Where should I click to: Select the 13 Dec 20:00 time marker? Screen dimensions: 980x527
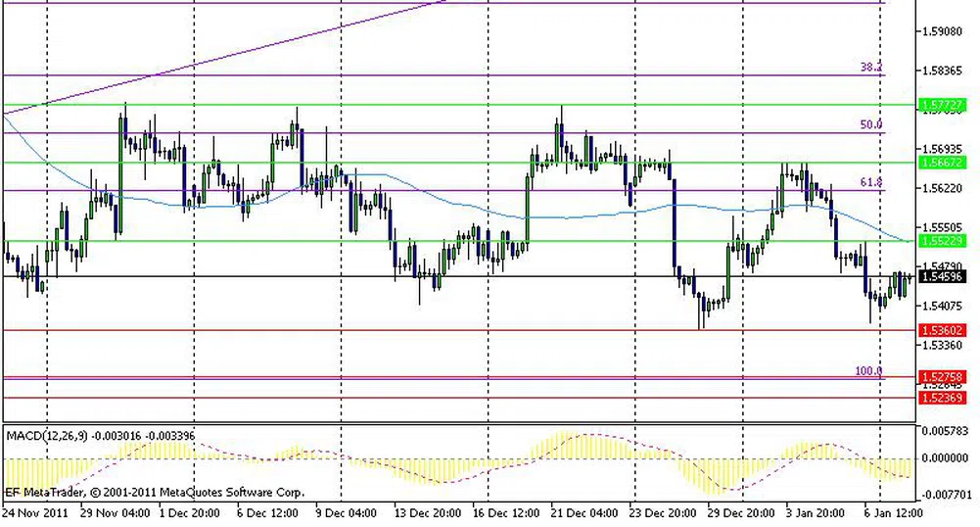[x=427, y=512]
